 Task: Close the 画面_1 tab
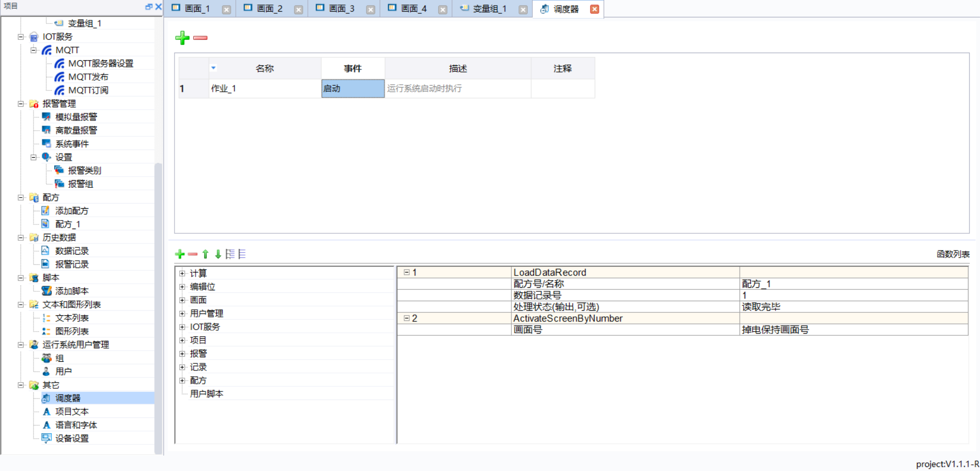point(227,10)
